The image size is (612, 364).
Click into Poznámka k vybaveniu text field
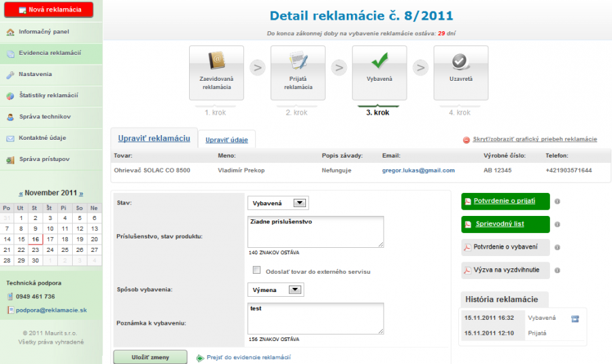click(x=316, y=318)
